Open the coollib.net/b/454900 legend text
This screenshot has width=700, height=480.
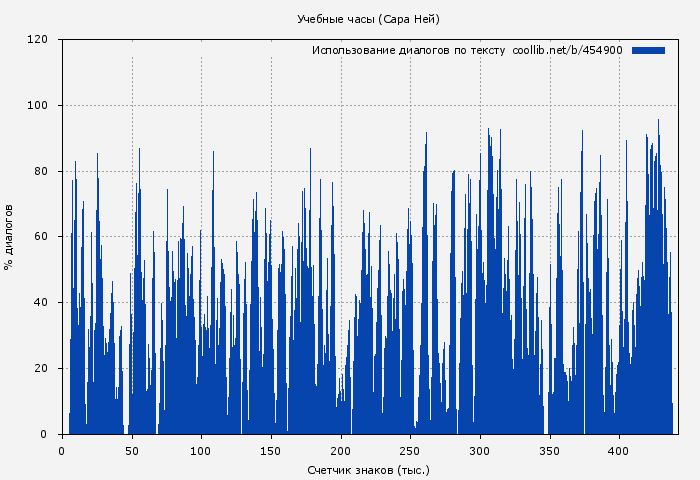point(567,50)
